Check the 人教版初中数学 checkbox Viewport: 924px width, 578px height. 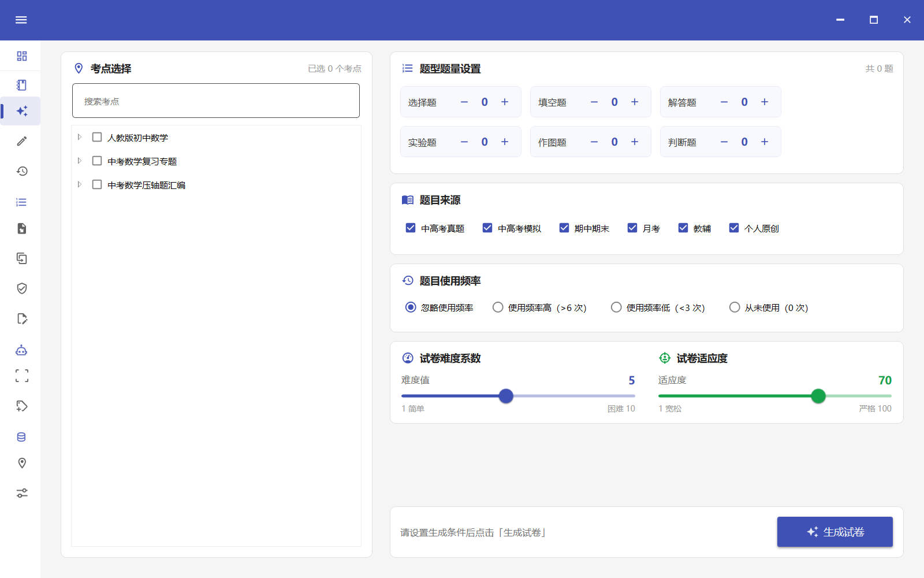pos(97,137)
